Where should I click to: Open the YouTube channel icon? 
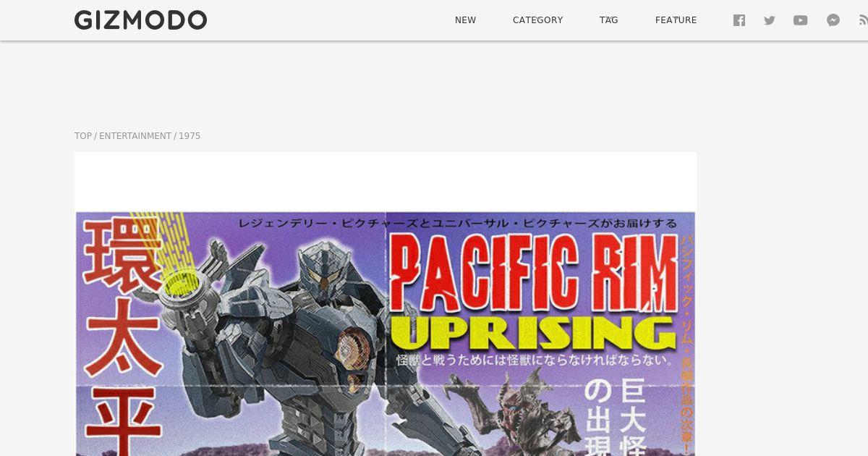800,20
